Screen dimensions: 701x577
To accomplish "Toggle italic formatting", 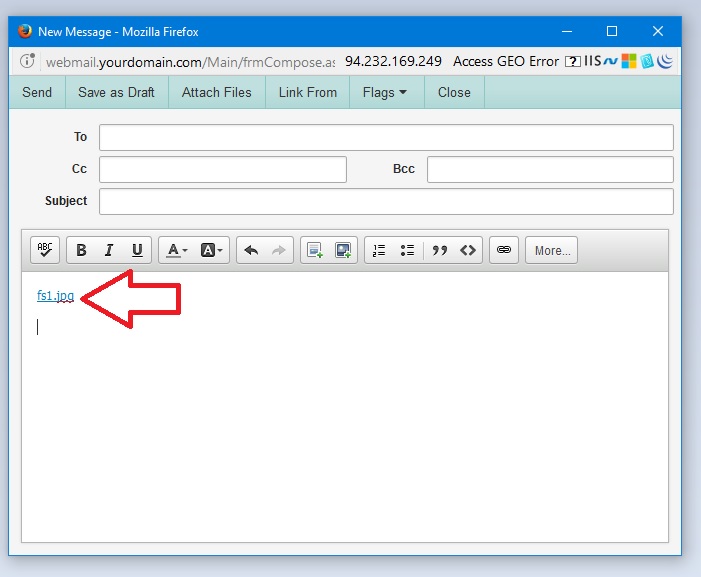I will 109,250.
